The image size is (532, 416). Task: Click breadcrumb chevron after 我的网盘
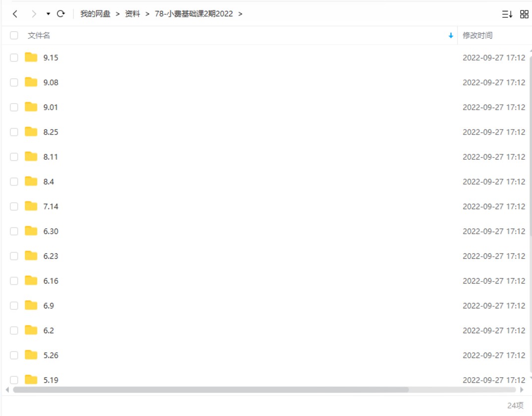click(118, 14)
